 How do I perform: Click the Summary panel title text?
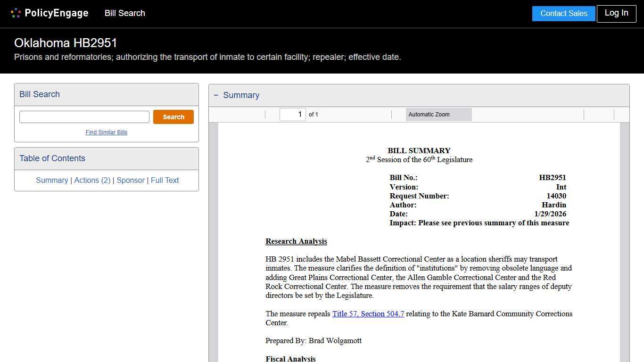pyautogui.click(x=241, y=95)
